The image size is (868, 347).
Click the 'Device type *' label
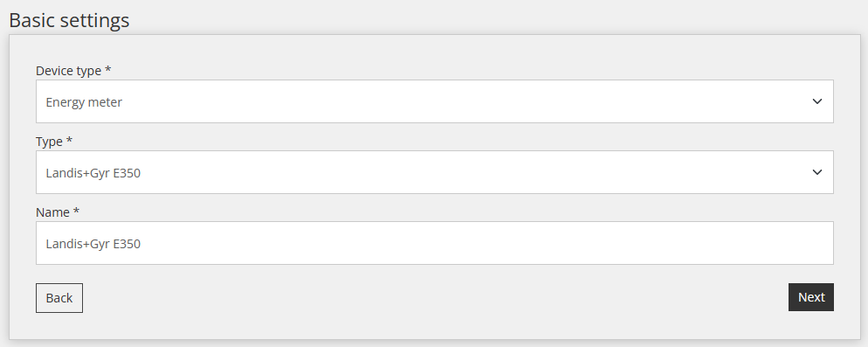coord(73,71)
